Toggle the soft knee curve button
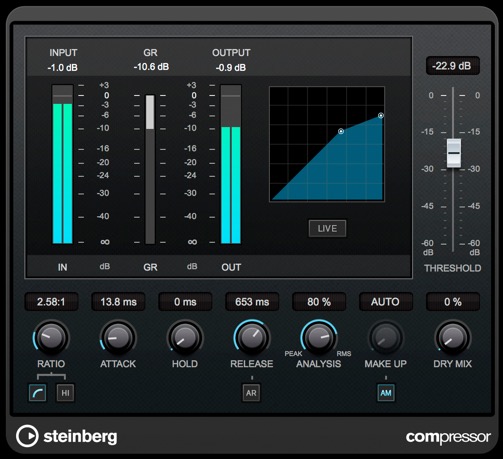Viewport: 503px width, 459px height. [x=37, y=393]
